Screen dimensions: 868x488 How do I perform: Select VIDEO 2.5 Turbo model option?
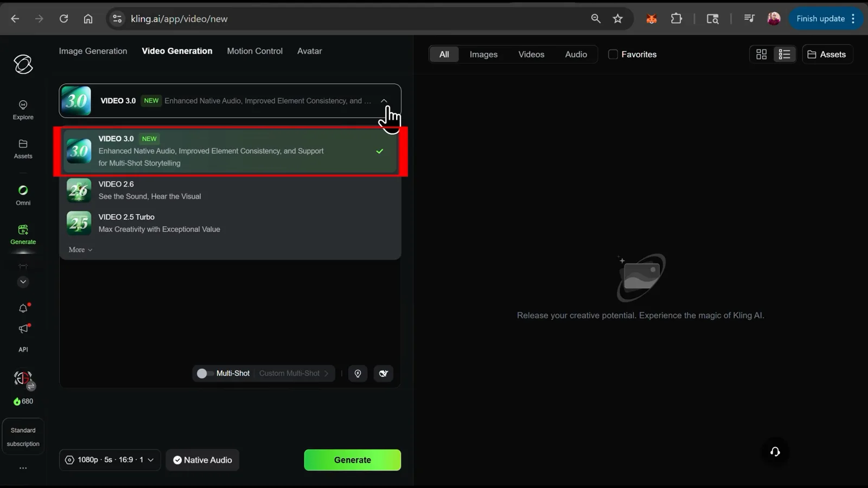[x=230, y=223]
